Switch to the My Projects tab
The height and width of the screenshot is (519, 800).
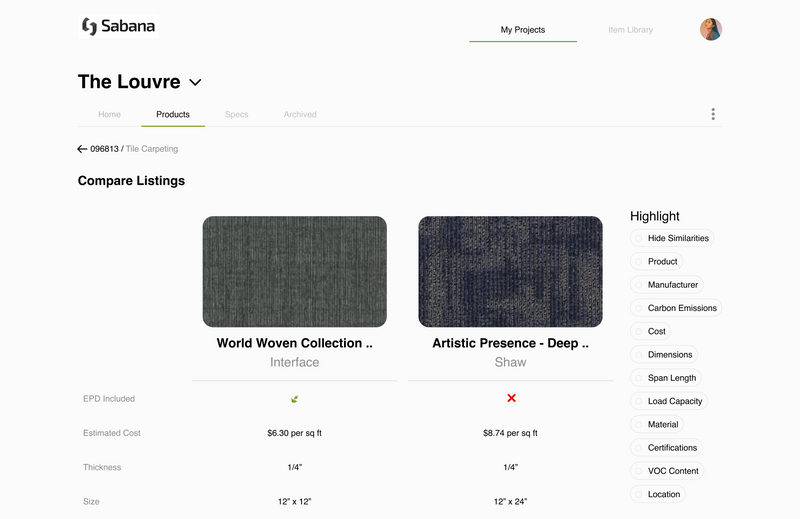point(523,30)
